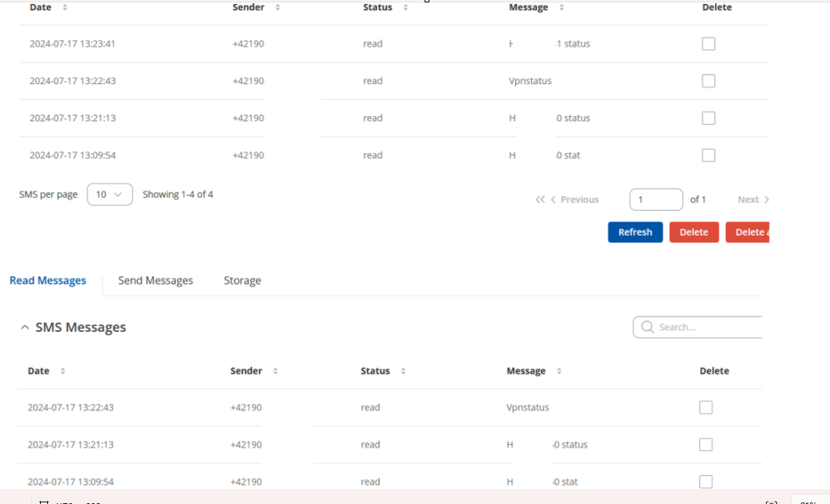Tick 13:21:13 row checkbox under SMS Messages heading
Image resolution: width=830 pixels, height=504 pixels.
pos(706,445)
